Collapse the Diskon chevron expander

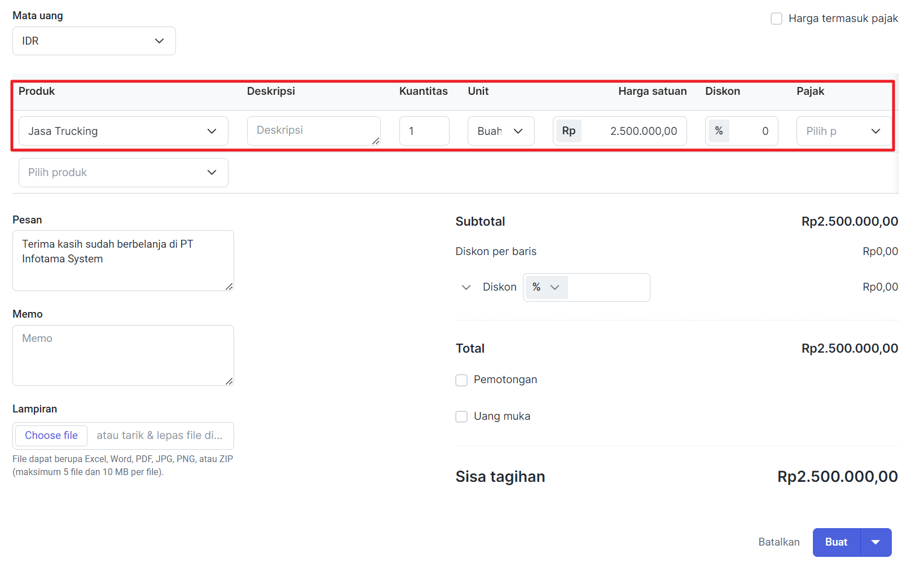(466, 288)
